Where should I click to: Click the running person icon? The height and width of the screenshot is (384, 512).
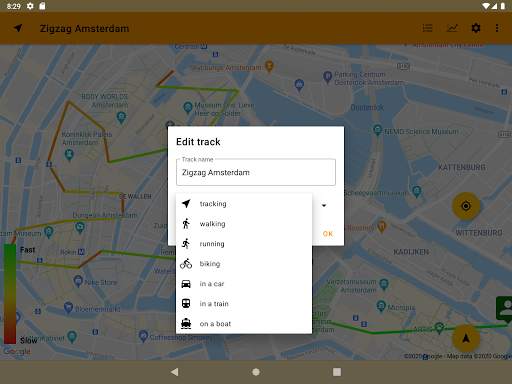tap(186, 243)
